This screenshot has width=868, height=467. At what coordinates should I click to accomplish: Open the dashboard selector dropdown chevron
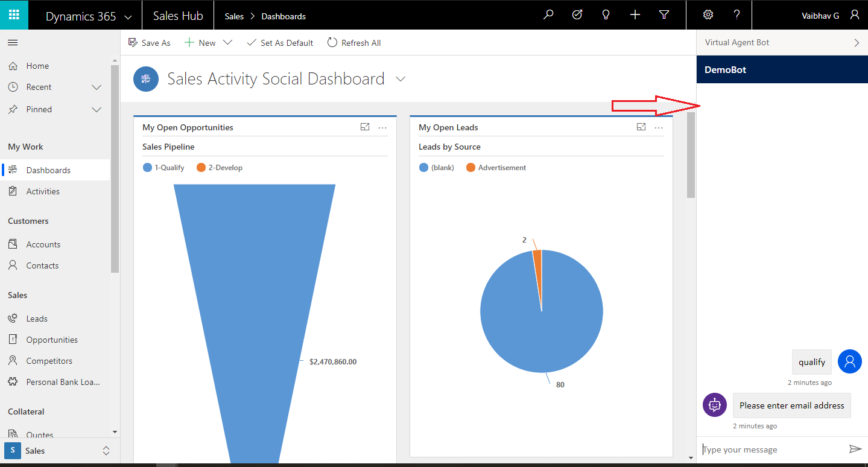(400, 79)
